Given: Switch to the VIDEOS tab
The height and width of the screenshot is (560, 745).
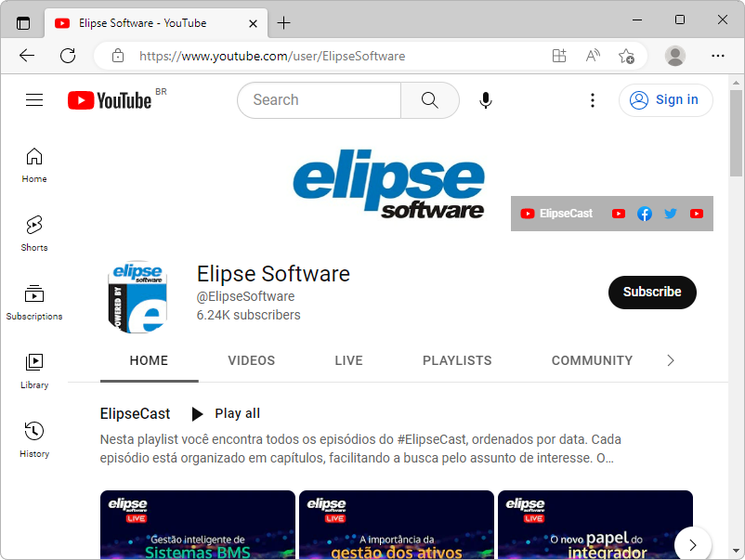Looking at the screenshot, I should click(252, 360).
